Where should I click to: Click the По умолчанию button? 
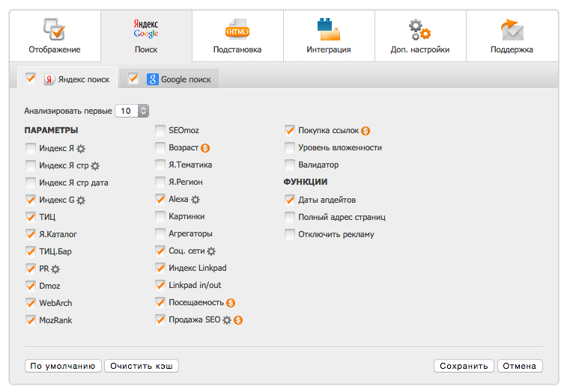63,366
